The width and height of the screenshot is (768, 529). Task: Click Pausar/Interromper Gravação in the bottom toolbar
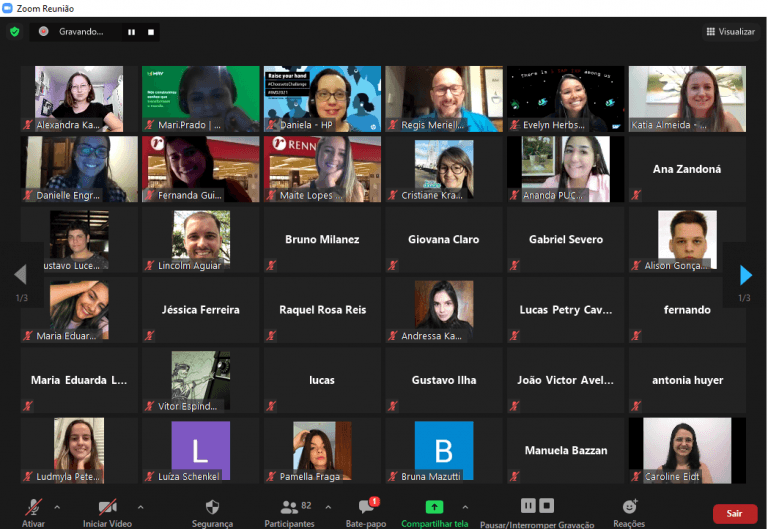[538, 506]
